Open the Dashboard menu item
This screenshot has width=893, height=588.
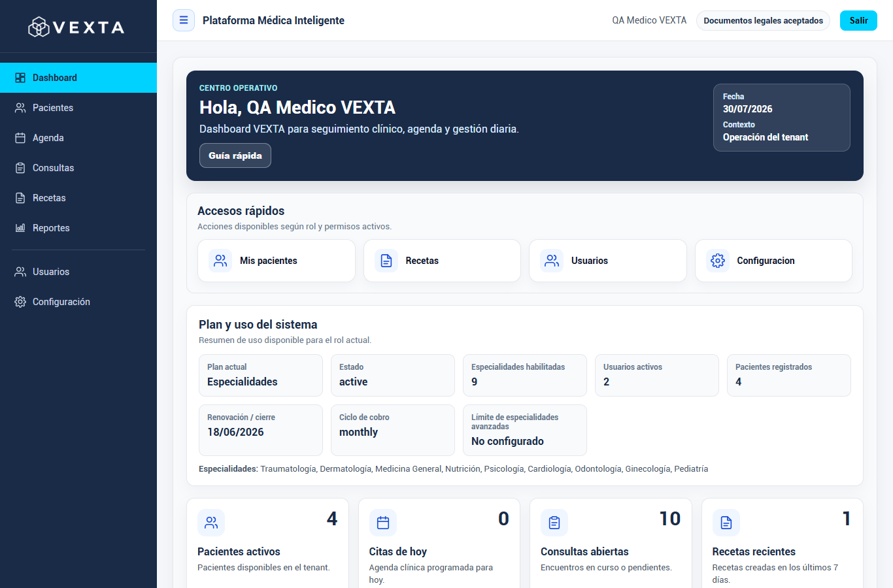(x=78, y=78)
